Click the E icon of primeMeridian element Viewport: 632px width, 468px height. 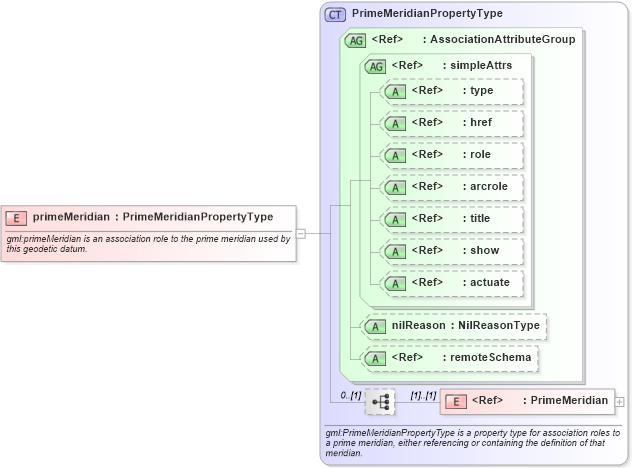pyautogui.click(x=16, y=218)
